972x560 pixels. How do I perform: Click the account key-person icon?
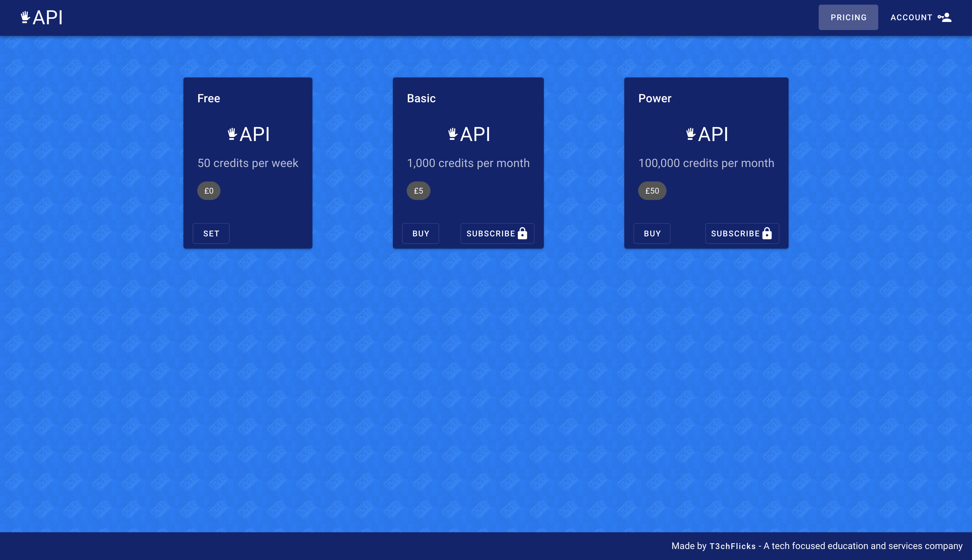[x=944, y=17]
